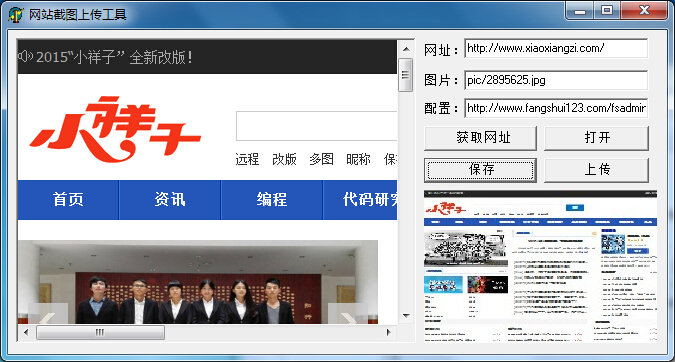Minimize the 网站截图上传工具 window
Image resolution: width=675 pixels, height=362 pixels.
[x=580, y=10]
